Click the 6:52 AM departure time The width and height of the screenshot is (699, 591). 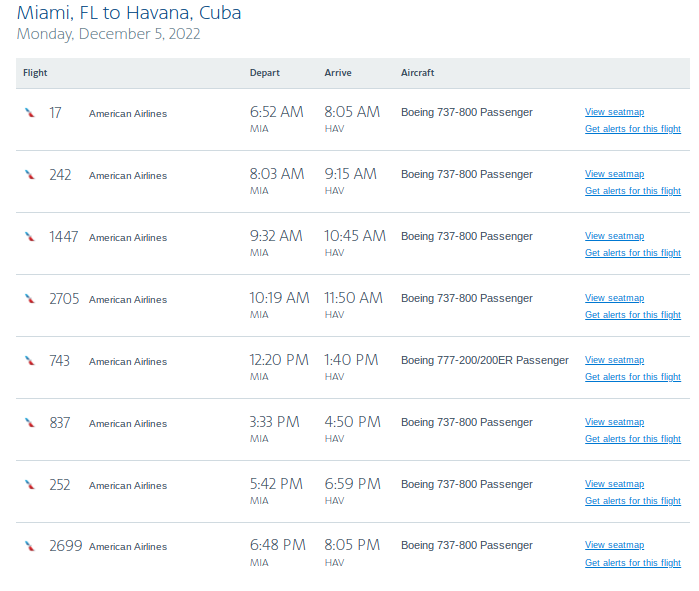(276, 112)
